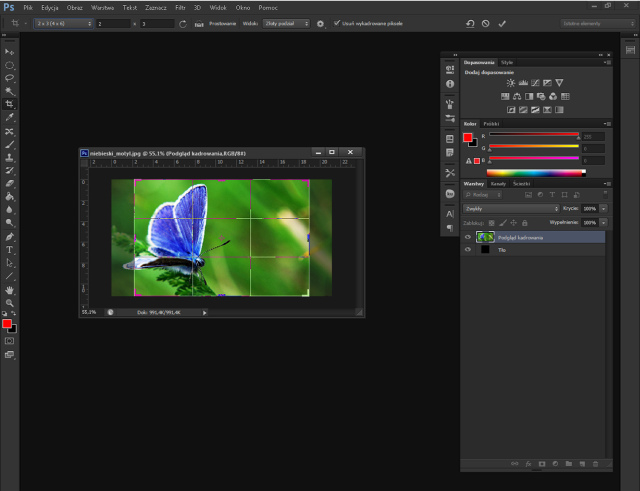Select the 'Podgląd kadrowania' layer name
This screenshot has height=491, width=640.
(x=520, y=238)
